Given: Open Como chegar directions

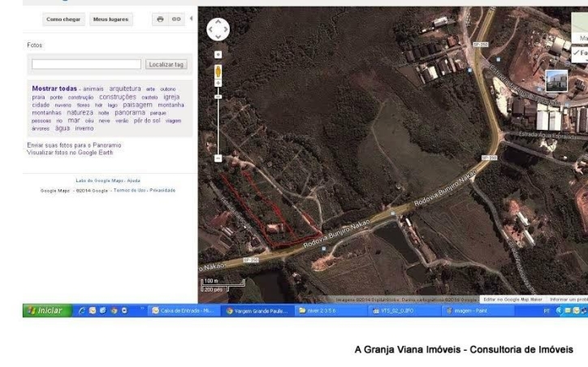Looking at the screenshot, I should coord(63,19).
